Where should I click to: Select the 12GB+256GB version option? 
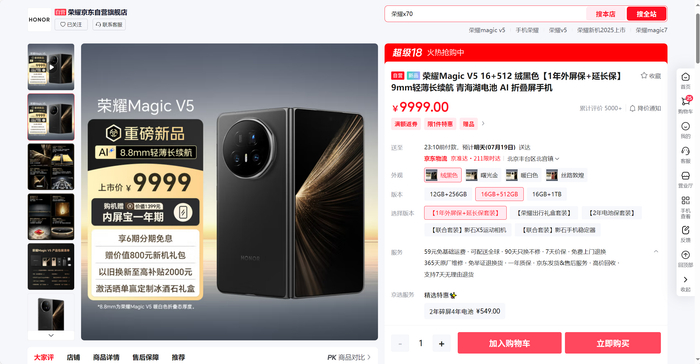448,194
